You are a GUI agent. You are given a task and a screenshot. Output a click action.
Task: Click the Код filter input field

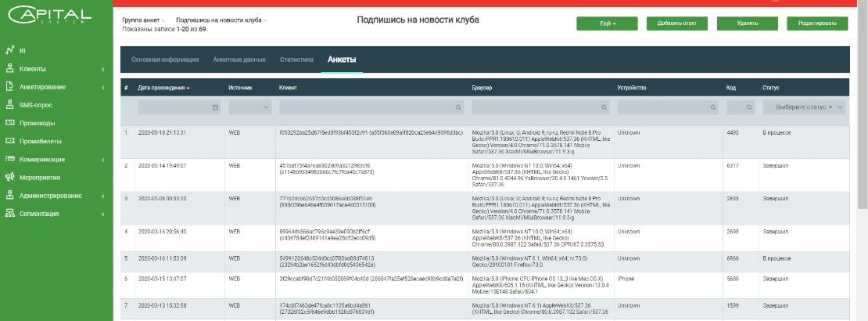[741, 107]
